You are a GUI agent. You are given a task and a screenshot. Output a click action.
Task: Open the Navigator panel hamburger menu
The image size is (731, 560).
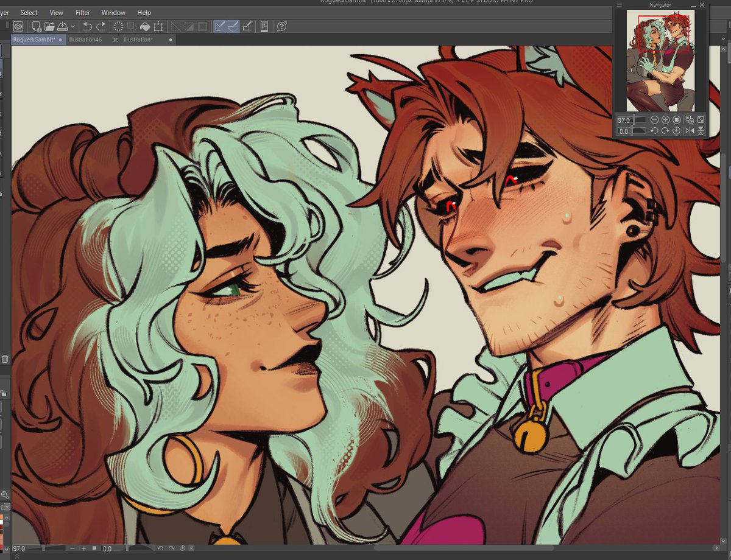pyautogui.click(x=620, y=5)
